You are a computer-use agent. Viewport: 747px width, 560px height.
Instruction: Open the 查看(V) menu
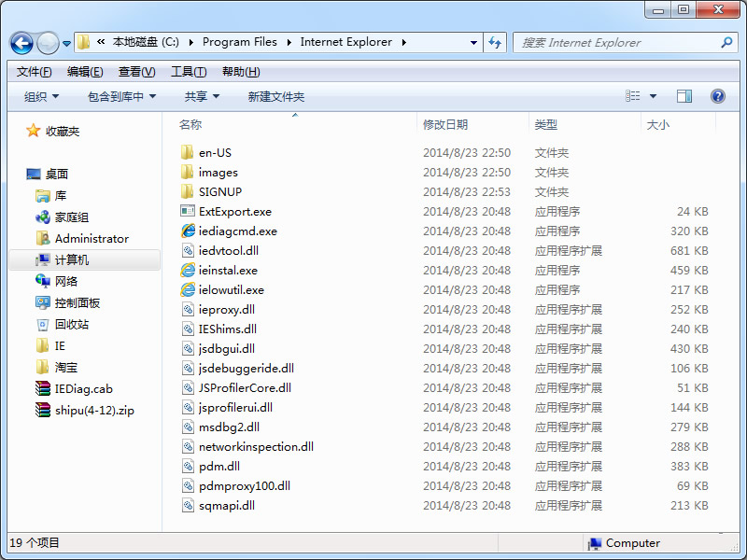coord(136,72)
